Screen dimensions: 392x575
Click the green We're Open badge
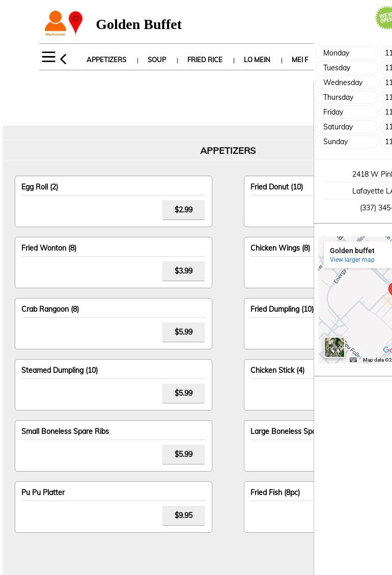point(384,18)
